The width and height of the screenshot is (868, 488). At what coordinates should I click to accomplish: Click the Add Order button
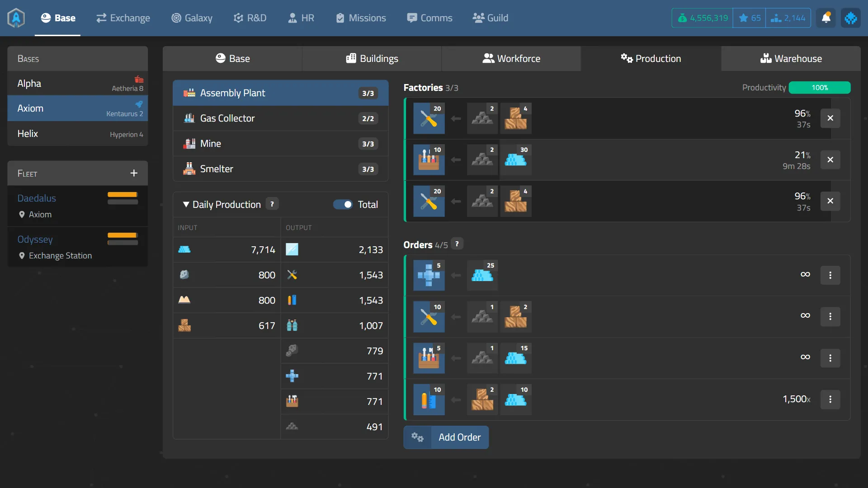446,437
